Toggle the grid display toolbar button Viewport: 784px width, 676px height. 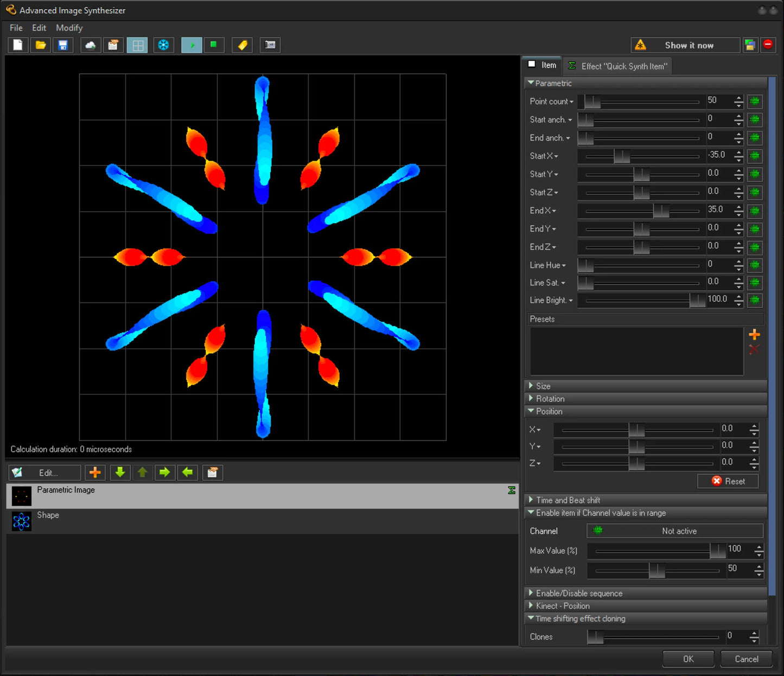[137, 45]
